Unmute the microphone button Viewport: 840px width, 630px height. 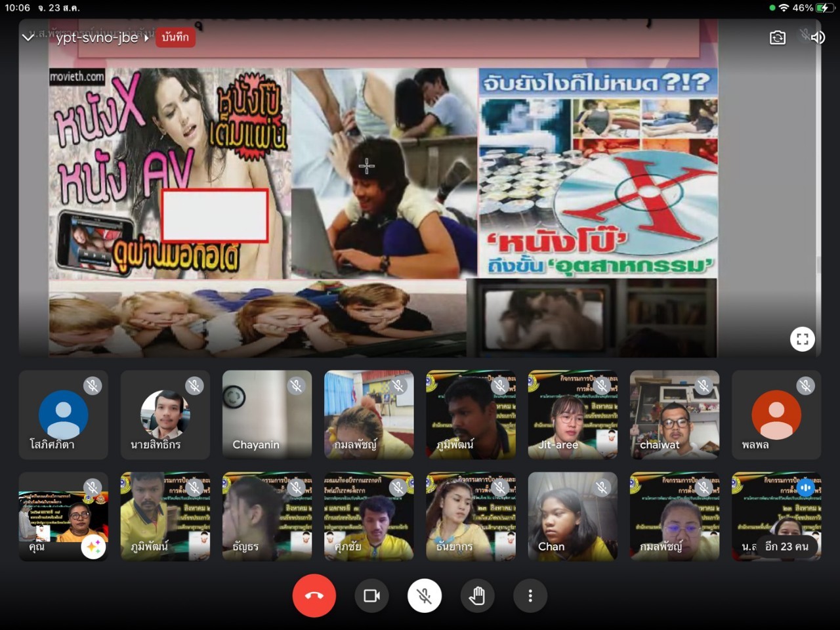click(x=425, y=596)
